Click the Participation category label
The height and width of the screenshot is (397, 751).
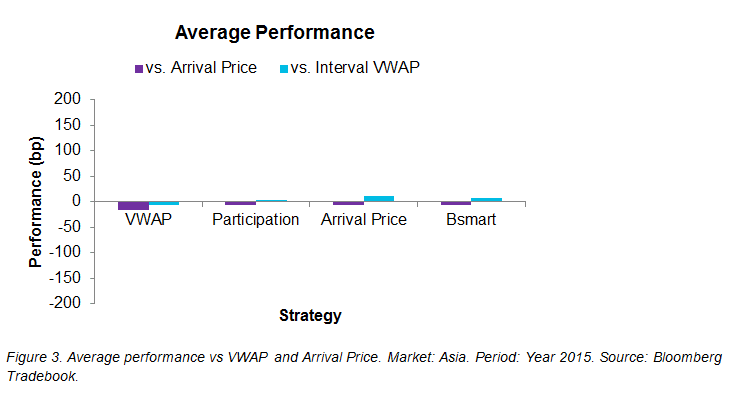coord(256,220)
